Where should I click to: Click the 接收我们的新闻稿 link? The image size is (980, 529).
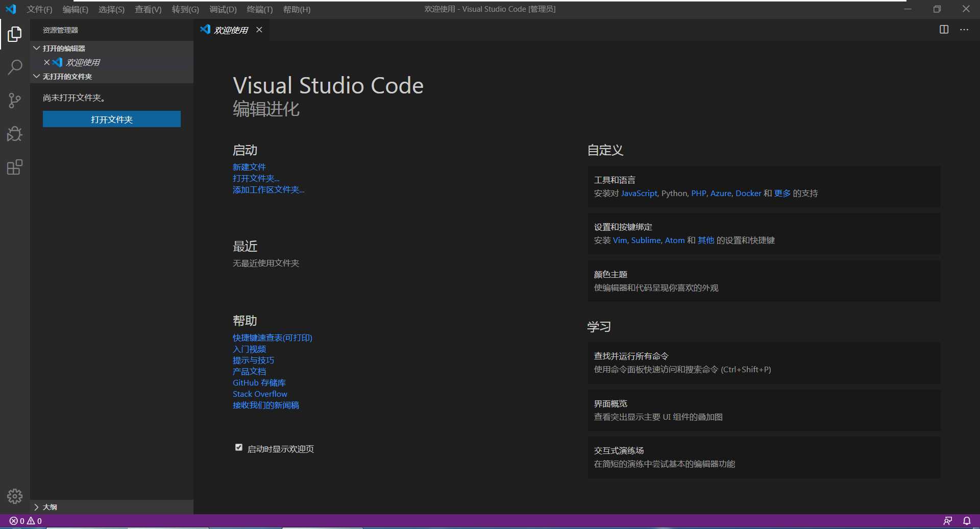tap(266, 405)
